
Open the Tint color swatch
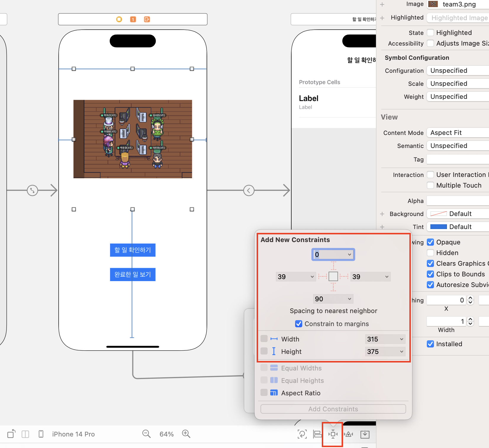pos(439,227)
